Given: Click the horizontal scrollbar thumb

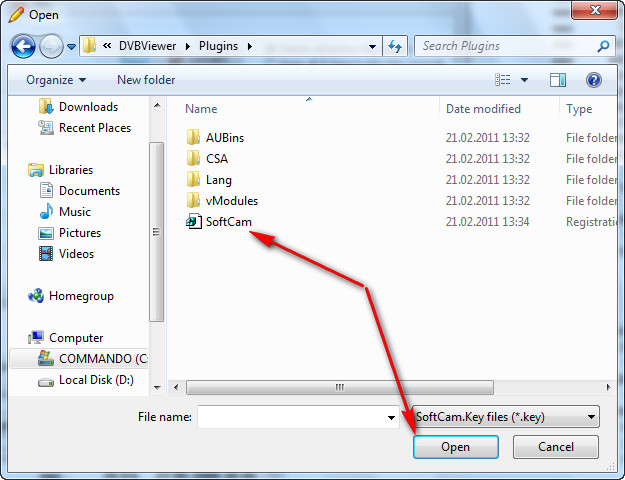Looking at the screenshot, I should [x=340, y=387].
